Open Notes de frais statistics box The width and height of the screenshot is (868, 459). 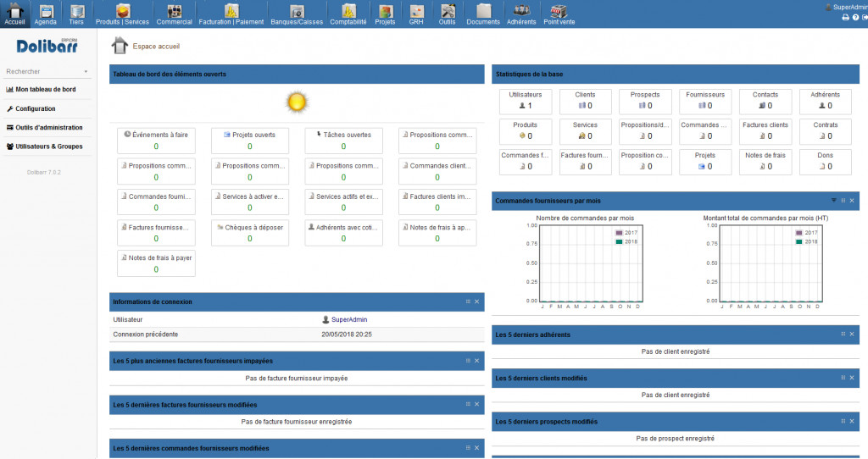click(765, 162)
